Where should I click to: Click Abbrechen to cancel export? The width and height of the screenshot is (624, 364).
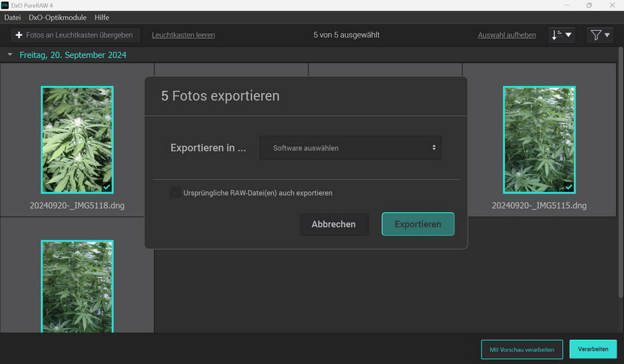[x=333, y=224]
